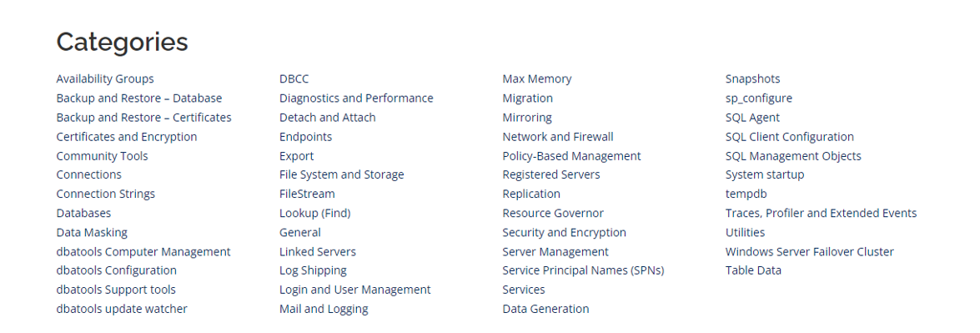Image resolution: width=980 pixels, height=333 pixels.
Task: Go to Resource Governor category
Action: coord(553,213)
